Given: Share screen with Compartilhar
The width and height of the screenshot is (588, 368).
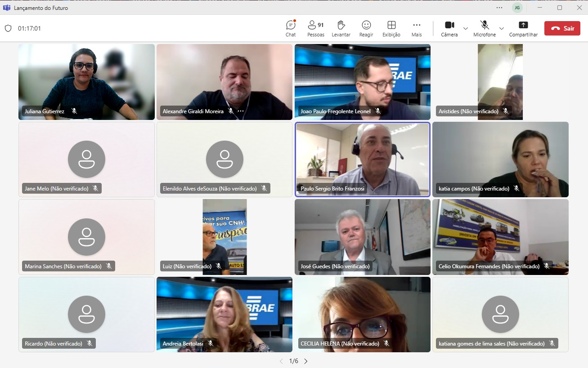Looking at the screenshot, I should pos(523,28).
